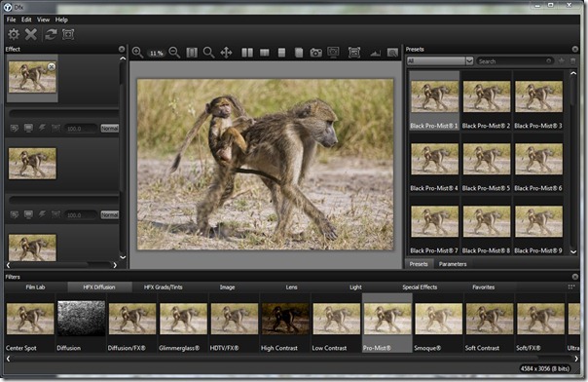Viewport: 588px width, 382px height.
Task: Click the page icon in viewer toolbar
Action: coord(299,53)
